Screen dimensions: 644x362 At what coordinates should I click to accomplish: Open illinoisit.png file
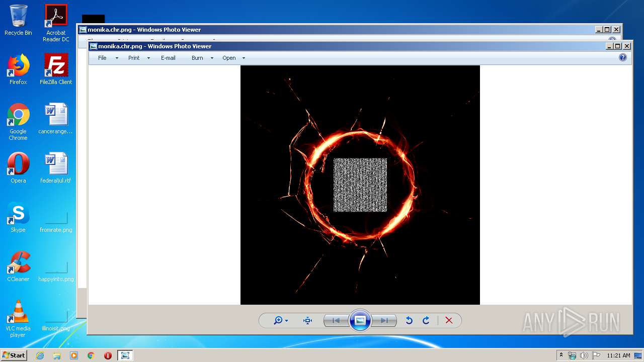[x=56, y=320]
